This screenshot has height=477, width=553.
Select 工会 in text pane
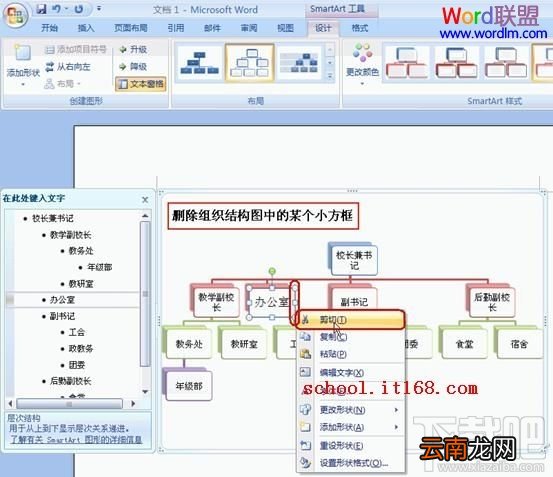point(77,332)
